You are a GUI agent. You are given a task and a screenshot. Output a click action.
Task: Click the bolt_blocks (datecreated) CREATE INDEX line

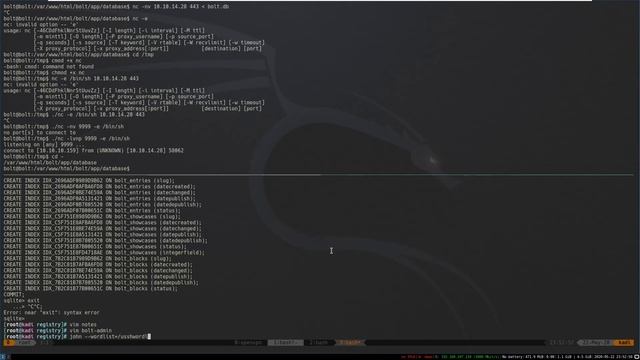98,264
